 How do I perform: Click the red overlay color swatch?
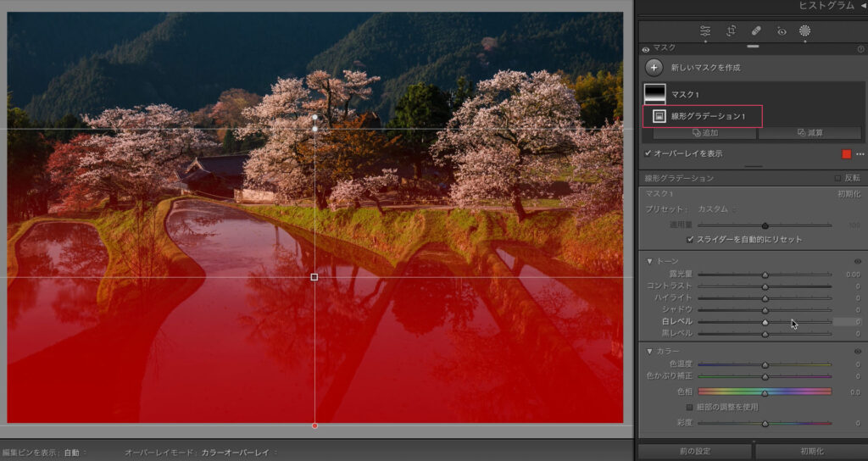pos(846,154)
